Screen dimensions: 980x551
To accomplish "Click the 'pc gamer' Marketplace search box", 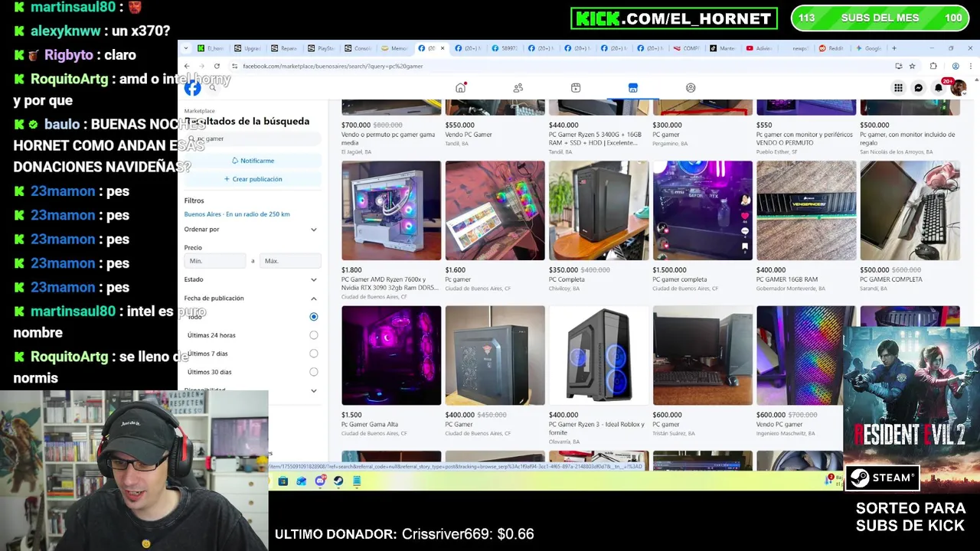I will pyautogui.click(x=253, y=139).
